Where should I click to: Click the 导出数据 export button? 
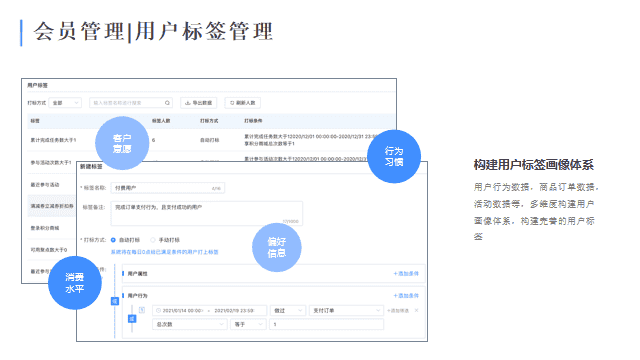(x=199, y=103)
